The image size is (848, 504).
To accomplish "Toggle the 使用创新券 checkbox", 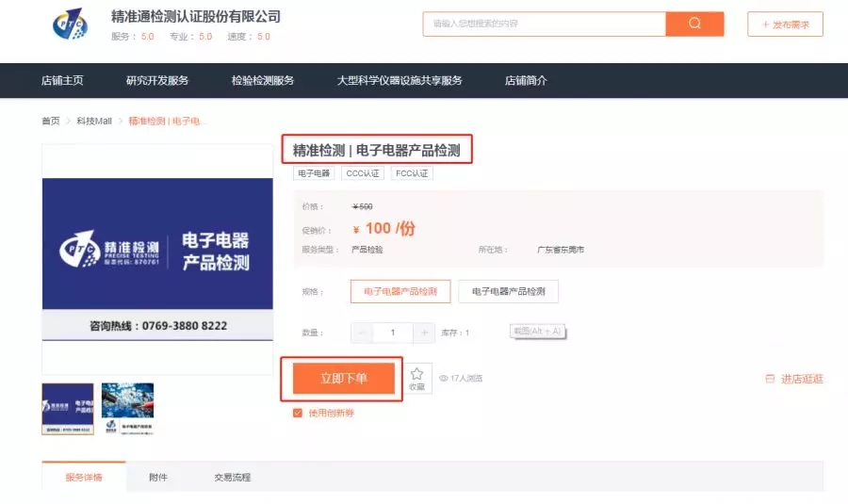I will click(298, 414).
